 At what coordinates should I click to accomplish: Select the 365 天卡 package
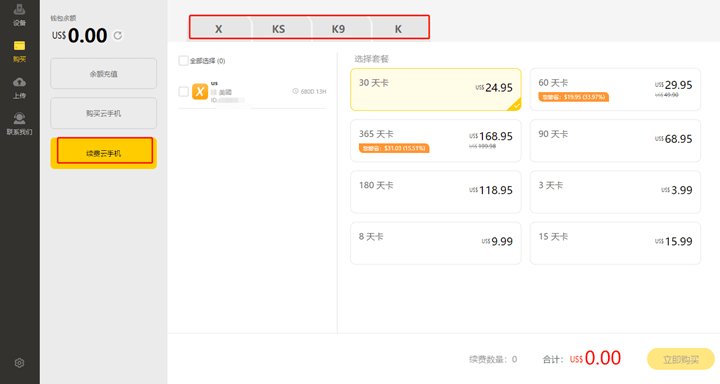click(436, 141)
